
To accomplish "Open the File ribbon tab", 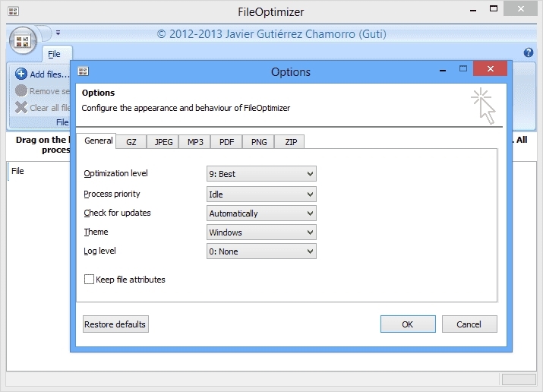I will 54,54.
